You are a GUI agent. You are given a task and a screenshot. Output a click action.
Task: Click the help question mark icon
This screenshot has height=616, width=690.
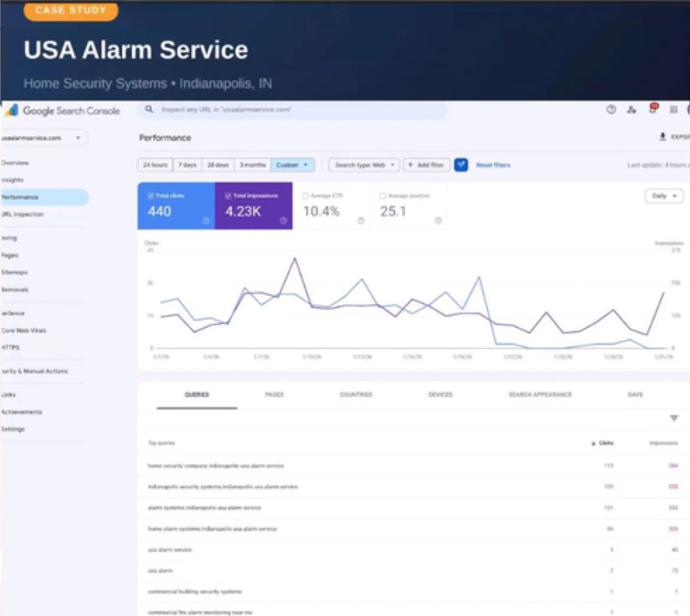[x=611, y=110]
